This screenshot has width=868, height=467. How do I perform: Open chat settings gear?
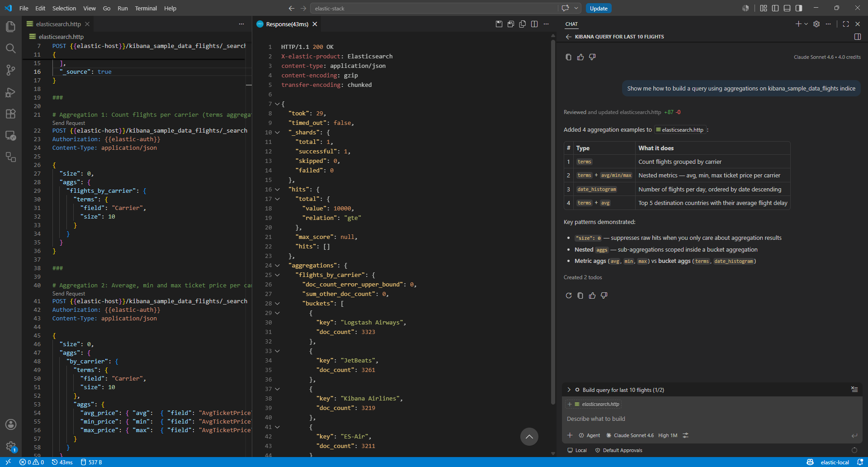click(816, 24)
